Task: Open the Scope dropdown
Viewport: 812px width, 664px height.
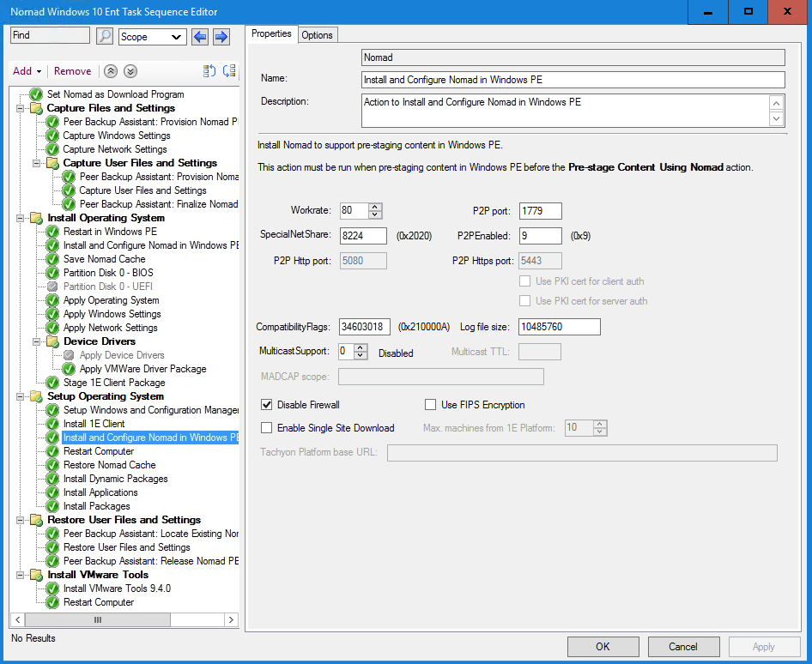Action: [x=152, y=37]
